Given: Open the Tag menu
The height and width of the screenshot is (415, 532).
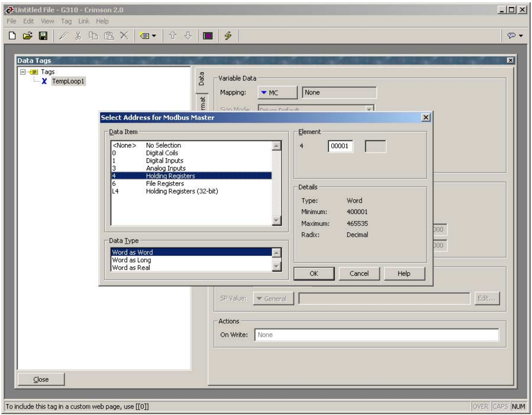Looking at the screenshot, I should coord(66,21).
